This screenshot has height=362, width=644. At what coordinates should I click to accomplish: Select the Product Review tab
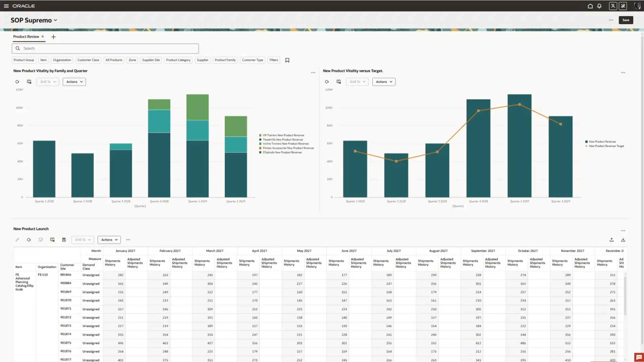(26, 37)
